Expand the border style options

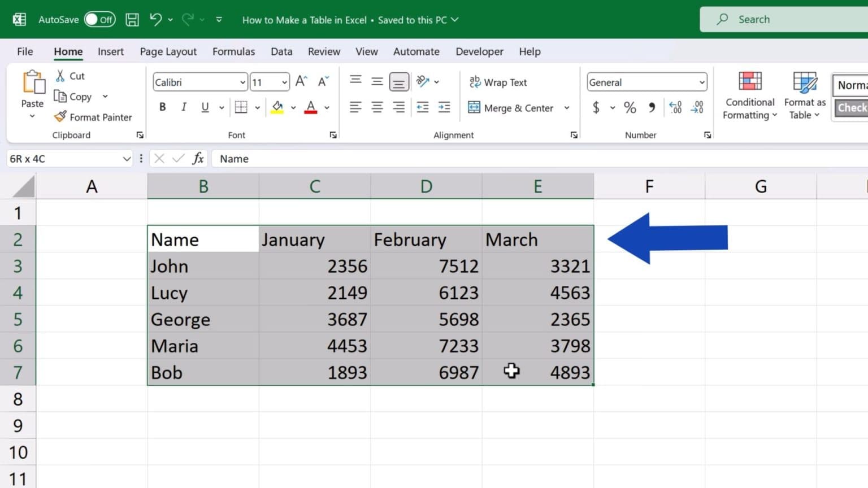[x=258, y=107]
